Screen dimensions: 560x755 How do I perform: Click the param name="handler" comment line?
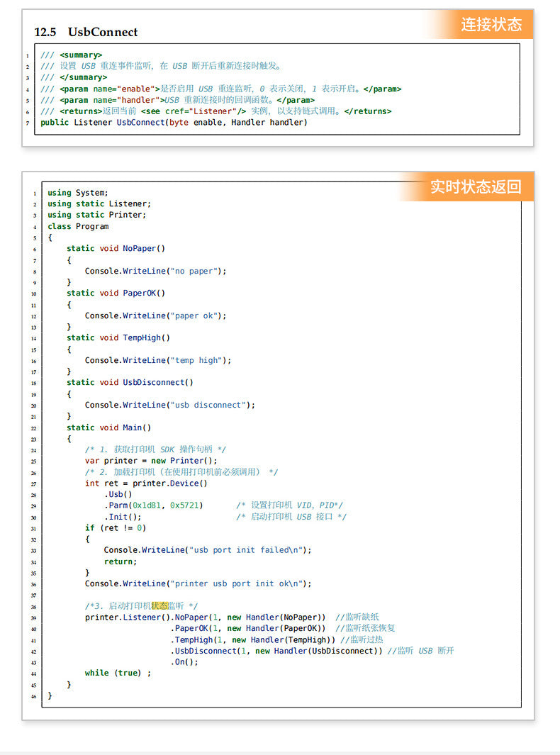click(x=178, y=100)
